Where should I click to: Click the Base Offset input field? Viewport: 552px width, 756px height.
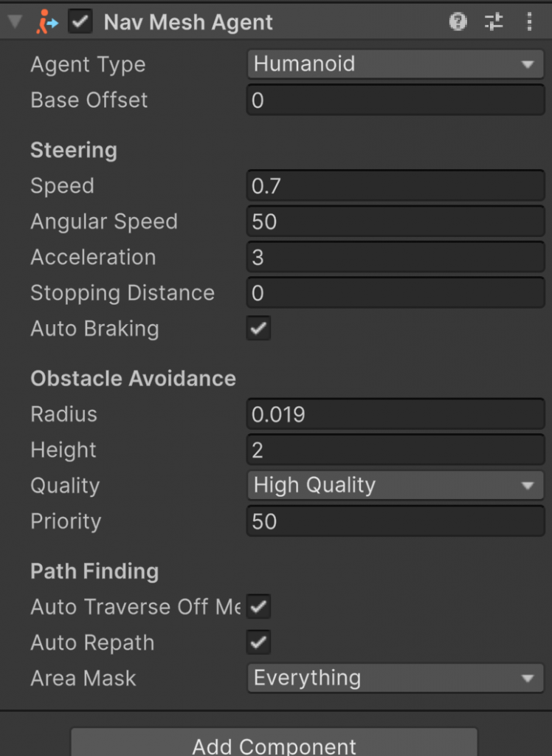click(395, 100)
